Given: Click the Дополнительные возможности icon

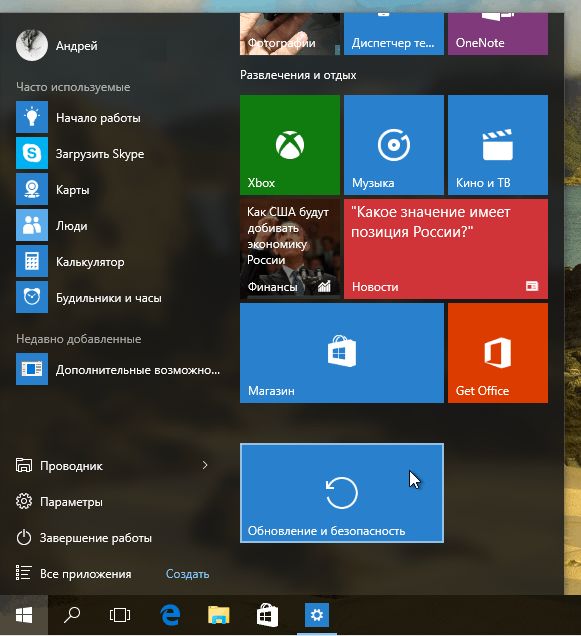Looking at the screenshot, I should click(32, 369).
